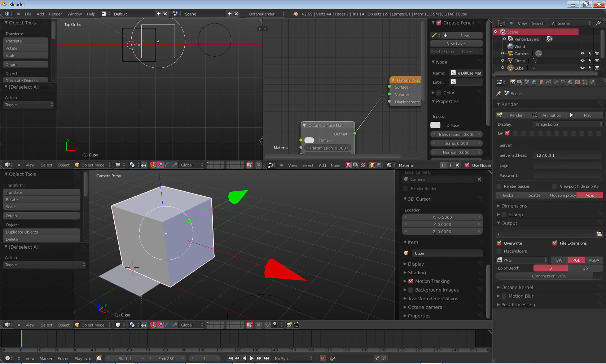Adjust the Compression 90% slider

pos(549,276)
